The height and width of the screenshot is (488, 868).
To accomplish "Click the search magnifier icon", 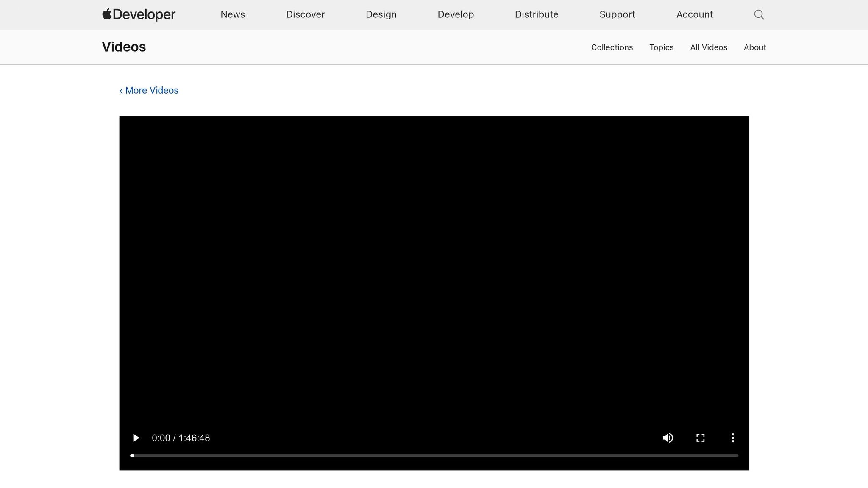I will coord(759,15).
